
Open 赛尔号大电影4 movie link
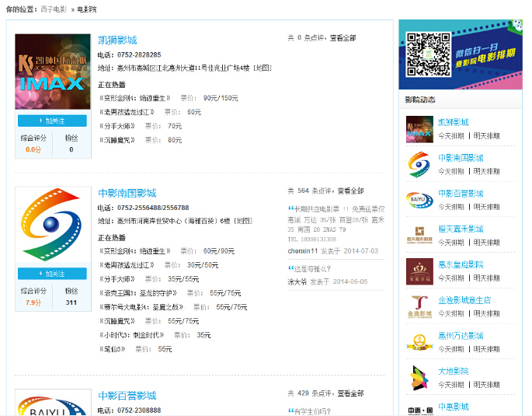tap(141, 307)
